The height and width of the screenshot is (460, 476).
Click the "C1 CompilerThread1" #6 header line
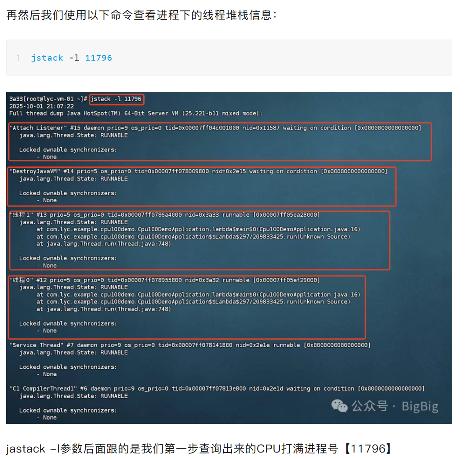(x=217, y=388)
